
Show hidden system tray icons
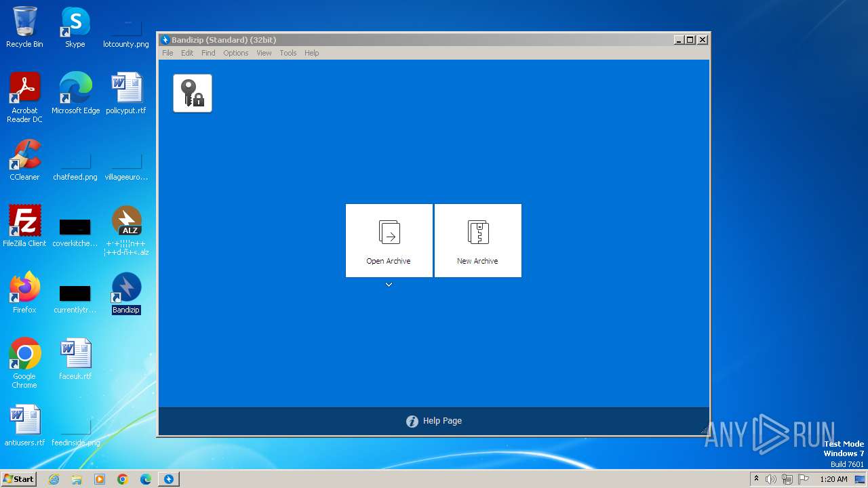click(756, 479)
